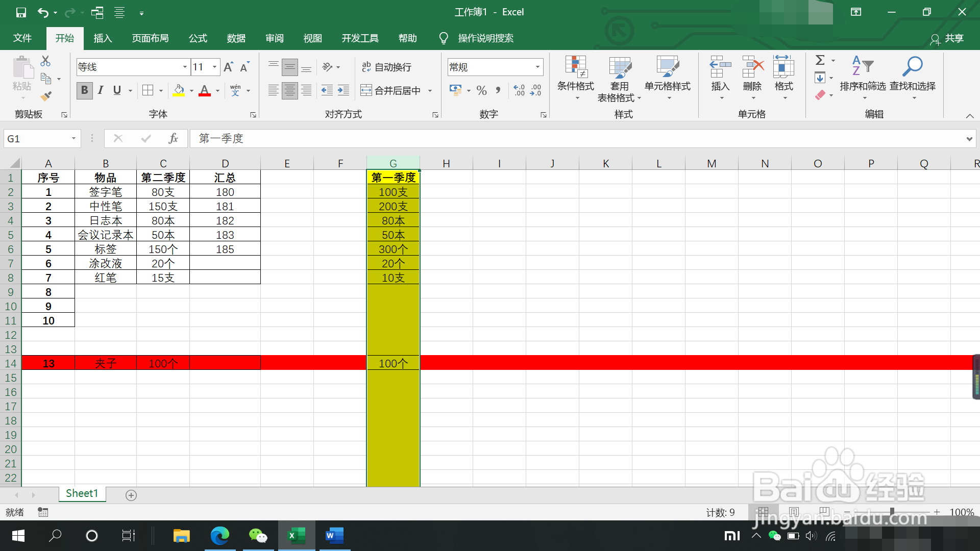Open the font size dropdown
980x551 pixels.
(215, 67)
